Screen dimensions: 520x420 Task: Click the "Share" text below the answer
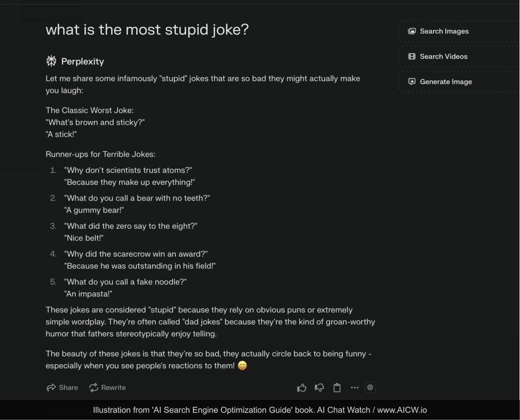(x=68, y=388)
